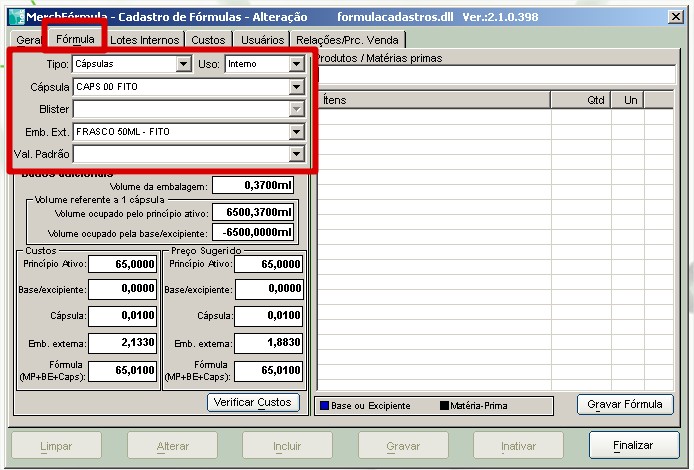The height and width of the screenshot is (470, 694).
Task: Click the black Matéria-Prima legend square
Action: (444, 406)
